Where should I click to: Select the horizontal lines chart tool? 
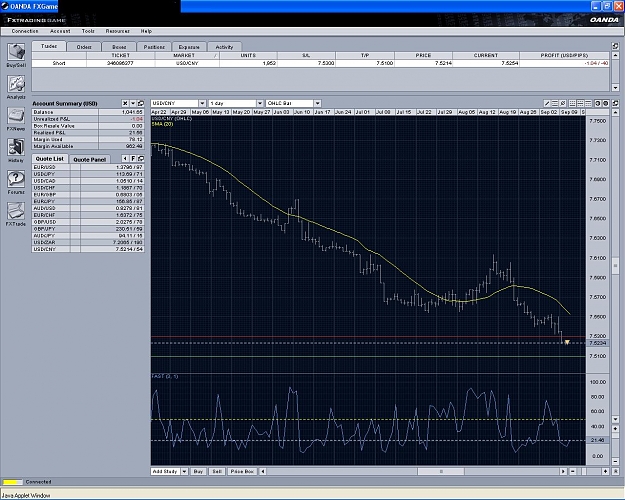pyautogui.click(x=555, y=103)
